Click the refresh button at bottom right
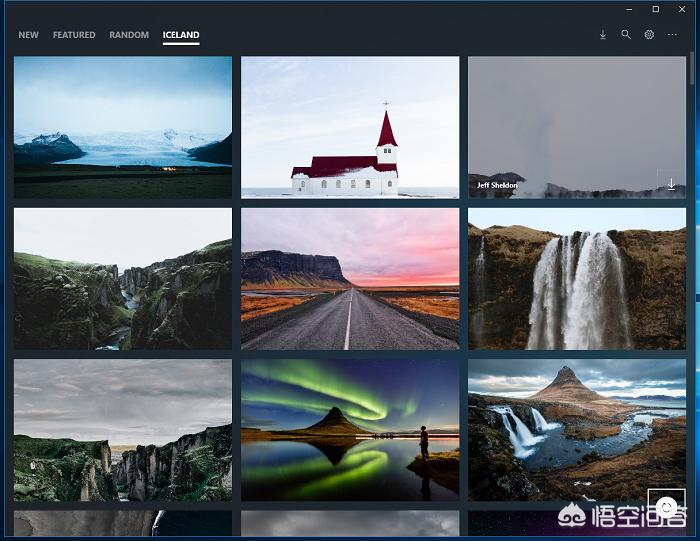Viewport: 700px width, 541px height. pyautogui.click(x=666, y=506)
